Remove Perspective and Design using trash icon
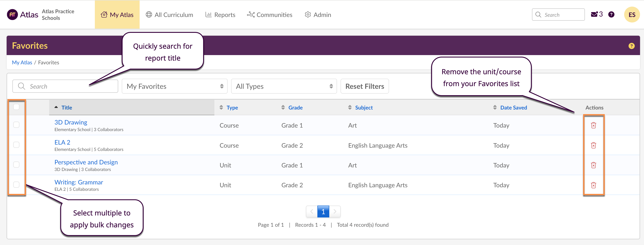The width and height of the screenshot is (644, 245). (x=593, y=165)
